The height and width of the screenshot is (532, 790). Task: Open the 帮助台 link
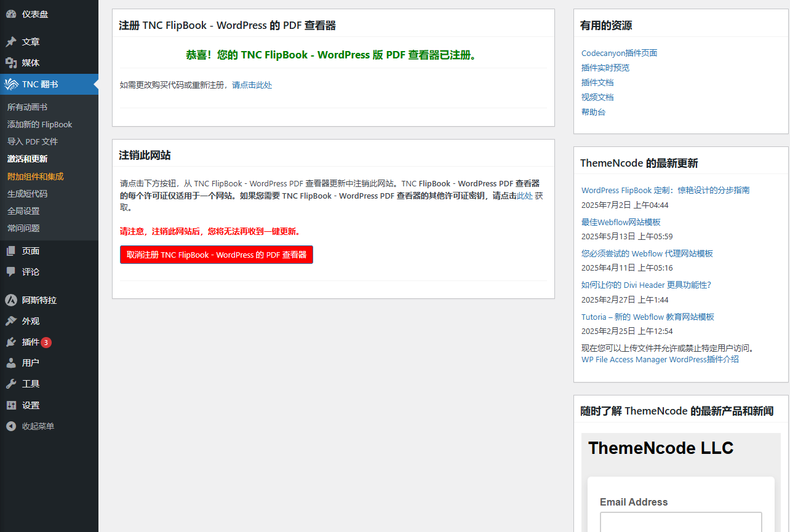[x=593, y=112]
